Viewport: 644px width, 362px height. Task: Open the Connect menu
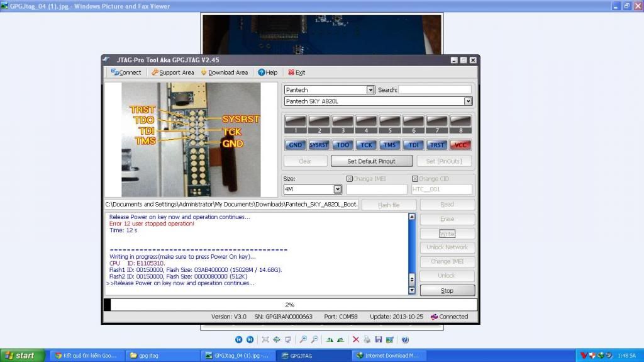(x=126, y=72)
